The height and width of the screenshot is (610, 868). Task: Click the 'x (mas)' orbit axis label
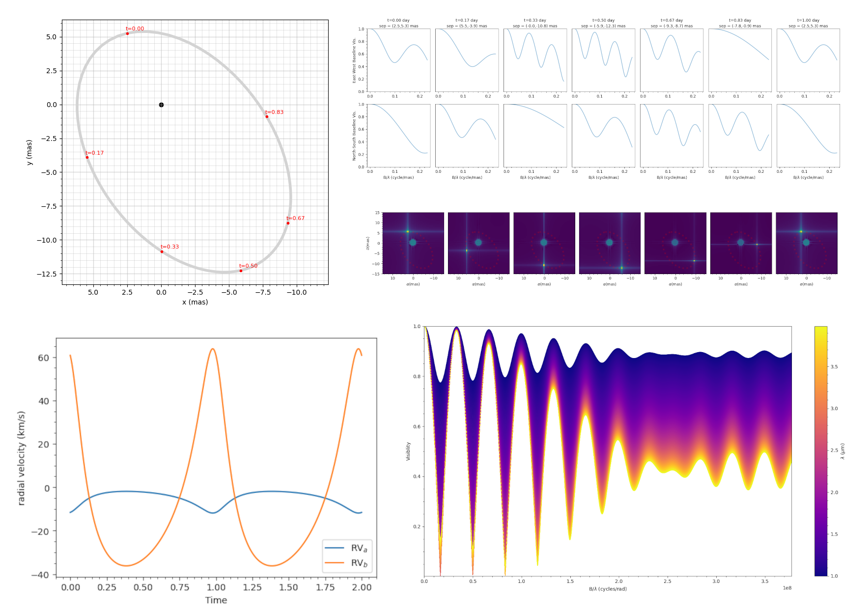pyautogui.click(x=195, y=302)
